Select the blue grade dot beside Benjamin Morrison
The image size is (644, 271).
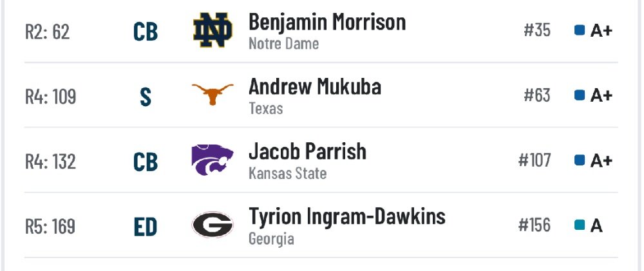coord(580,30)
